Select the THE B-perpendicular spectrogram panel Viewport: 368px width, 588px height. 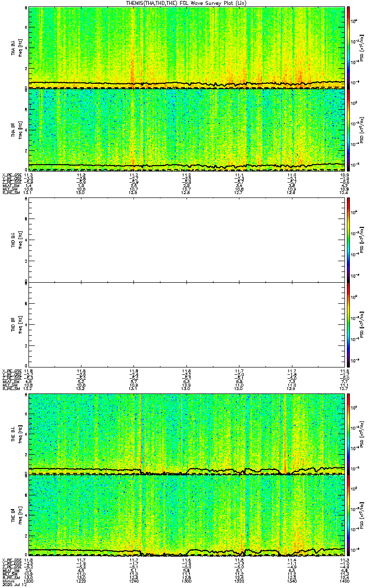(186, 434)
